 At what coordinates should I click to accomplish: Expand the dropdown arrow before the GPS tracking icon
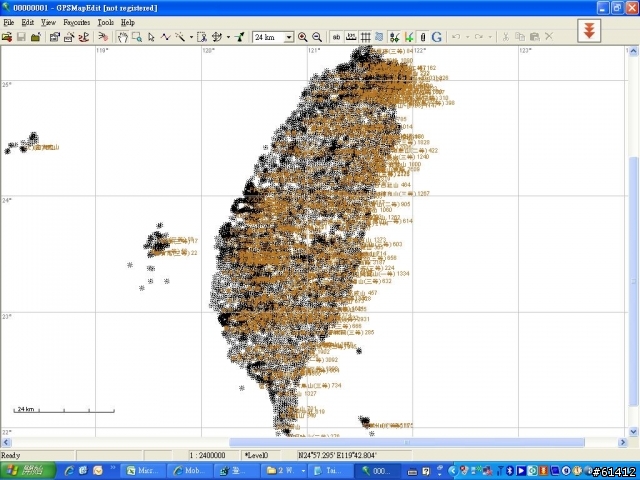click(227, 37)
